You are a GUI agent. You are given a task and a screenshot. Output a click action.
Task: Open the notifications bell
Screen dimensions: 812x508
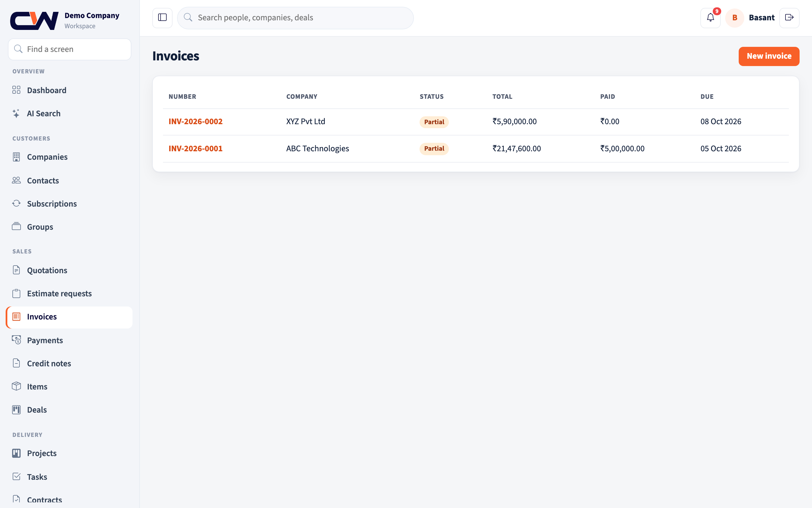(710, 18)
